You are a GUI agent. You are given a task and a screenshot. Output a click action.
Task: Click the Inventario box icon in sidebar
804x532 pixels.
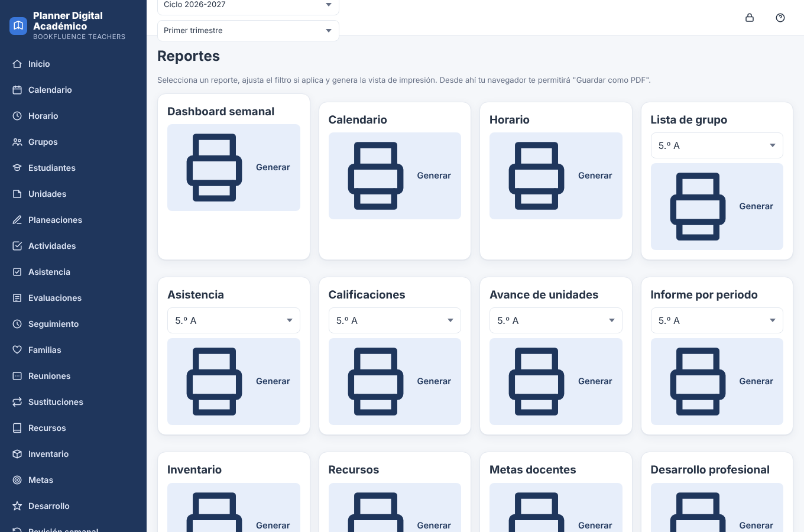[x=17, y=454]
